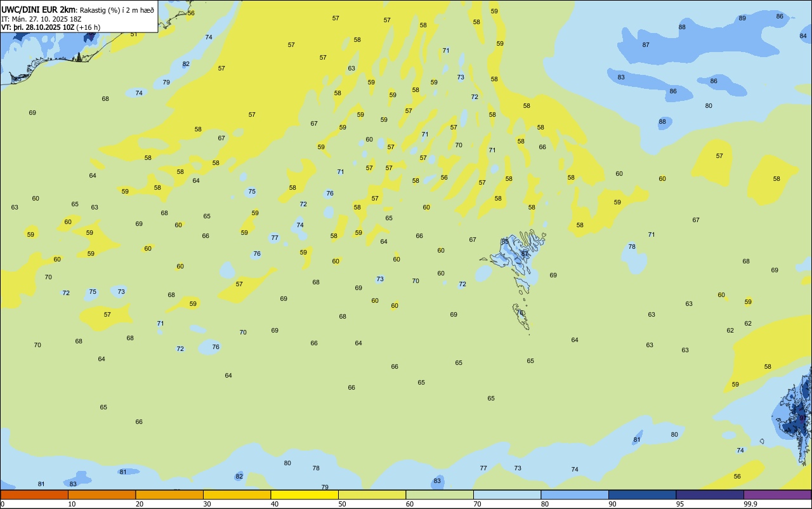Click the dark orange 0–10 legend swatch
This screenshot has width=812, height=509.
34,494
